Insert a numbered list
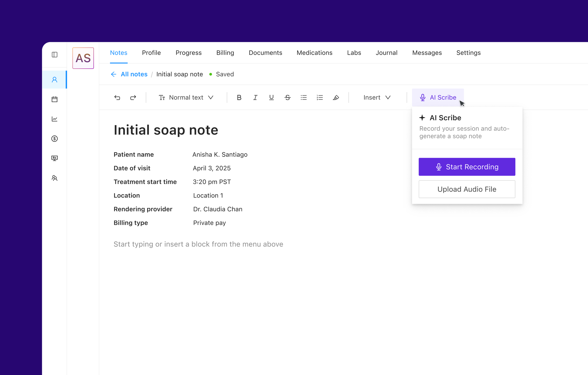The height and width of the screenshot is (375, 588). coord(320,98)
